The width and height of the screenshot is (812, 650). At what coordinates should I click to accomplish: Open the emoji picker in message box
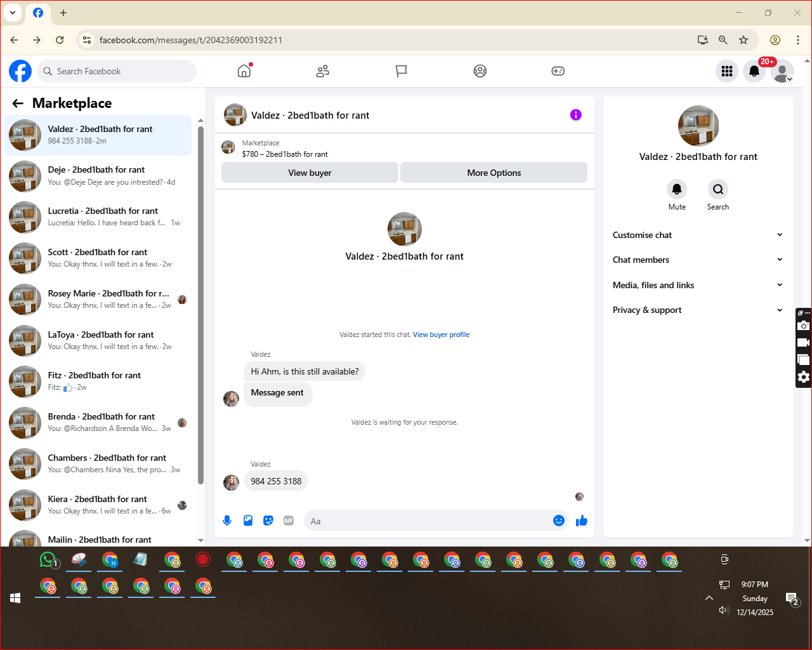coord(559,521)
